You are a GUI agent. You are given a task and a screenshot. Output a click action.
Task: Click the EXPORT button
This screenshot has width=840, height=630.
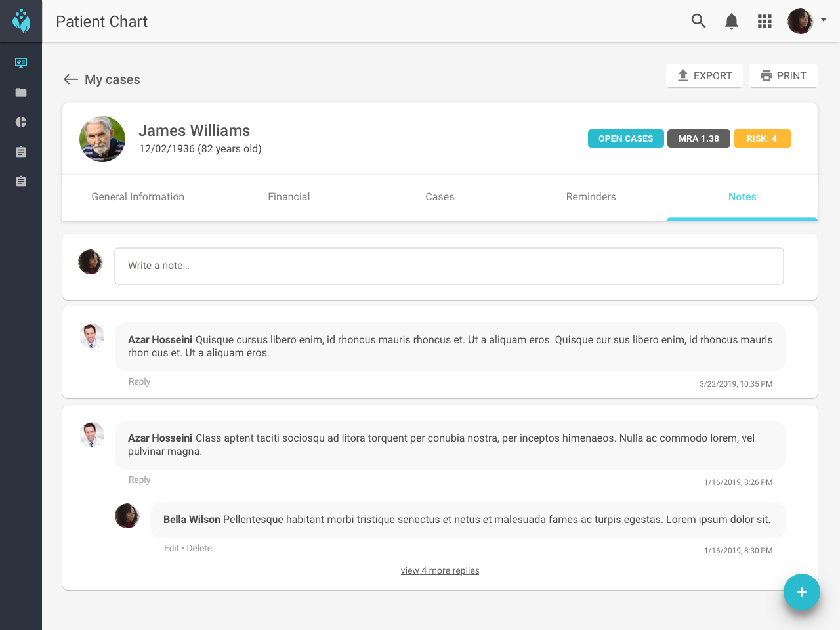click(704, 75)
